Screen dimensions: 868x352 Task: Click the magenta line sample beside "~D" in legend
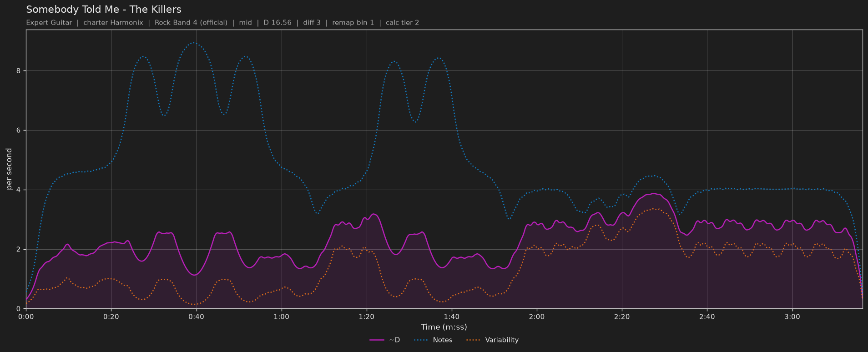click(376, 340)
